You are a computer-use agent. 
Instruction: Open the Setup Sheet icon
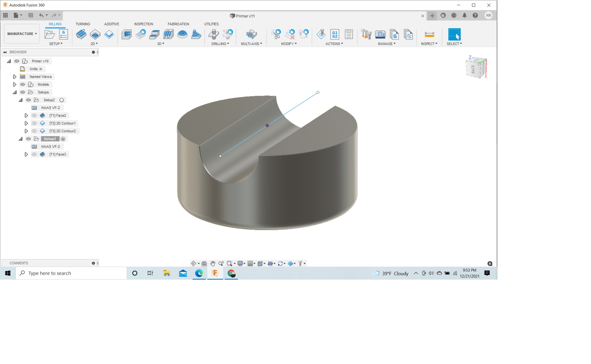[349, 34]
